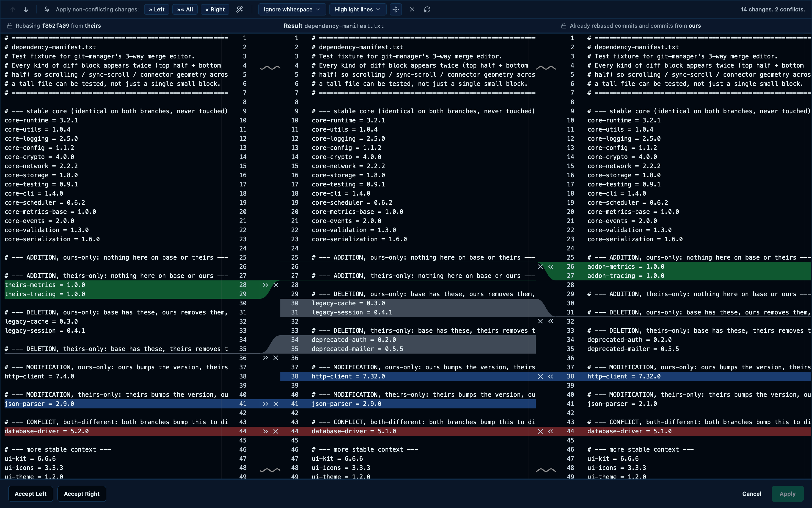812x508 pixels.
Task: Click 'json-parser = 2.9.0' in result pane
Action: 346,404
